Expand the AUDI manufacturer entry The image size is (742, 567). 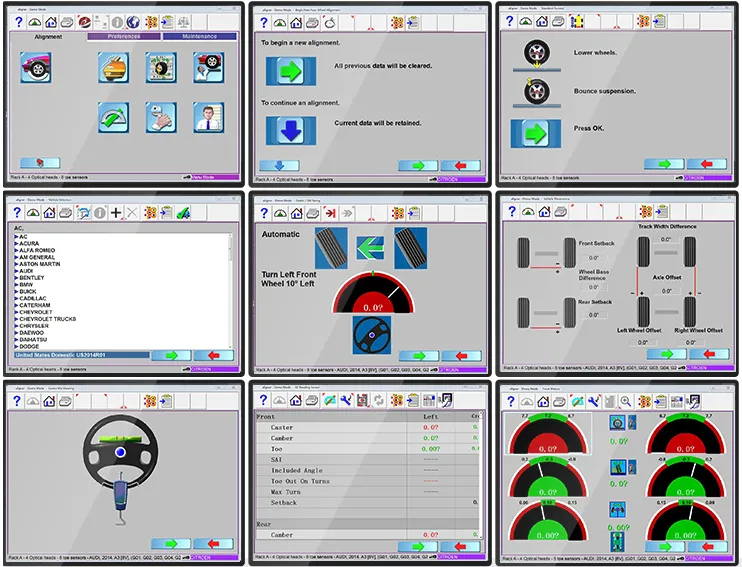[24, 271]
